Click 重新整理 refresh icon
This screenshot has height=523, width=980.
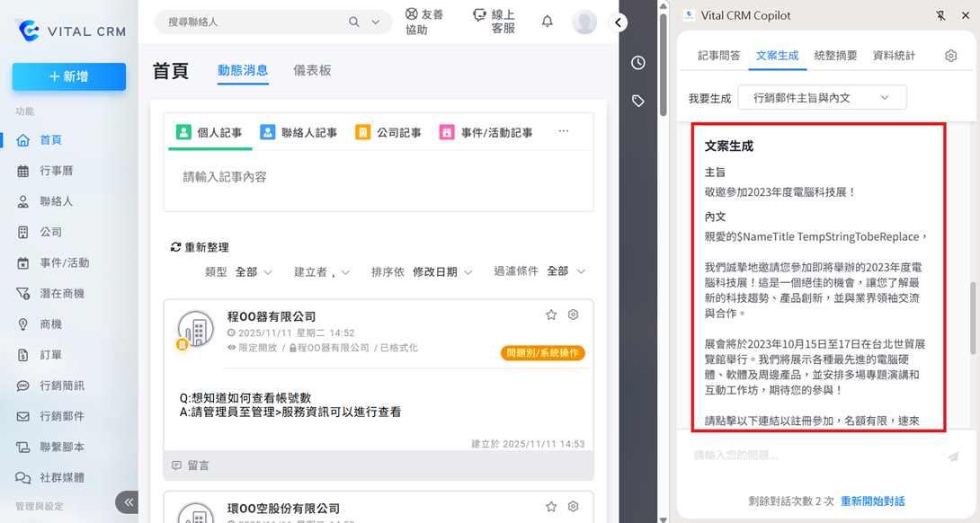point(176,247)
